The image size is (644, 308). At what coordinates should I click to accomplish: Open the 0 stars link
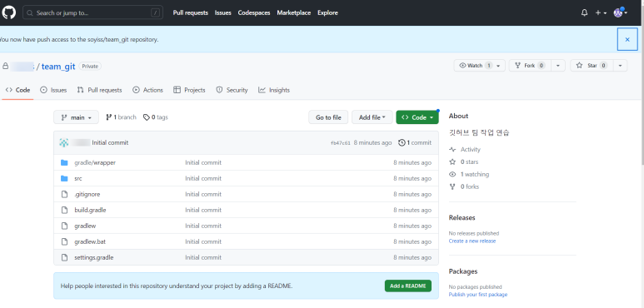tap(464, 162)
